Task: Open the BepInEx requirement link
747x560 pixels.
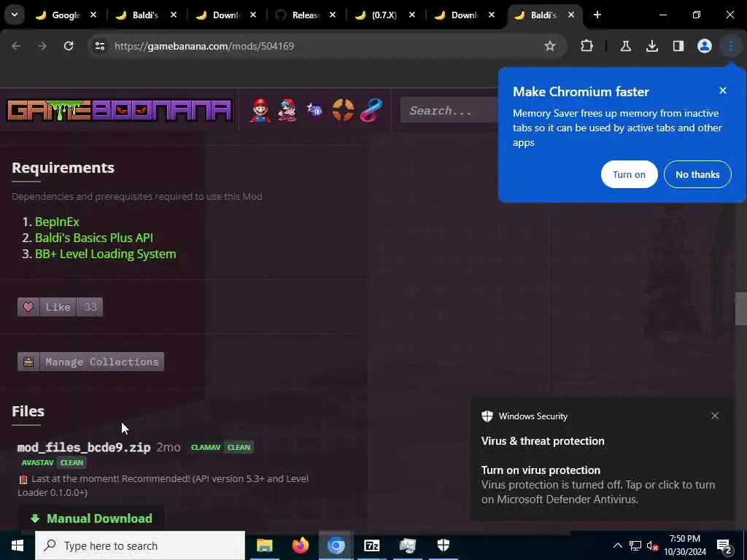Action: pyautogui.click(x=57, y=222)
